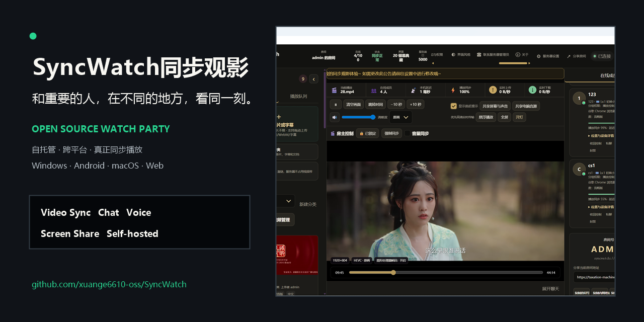This screenshot has height=322, width=644.
Task: Open 界面风格 theme option
Action: (x=461, y=54)
